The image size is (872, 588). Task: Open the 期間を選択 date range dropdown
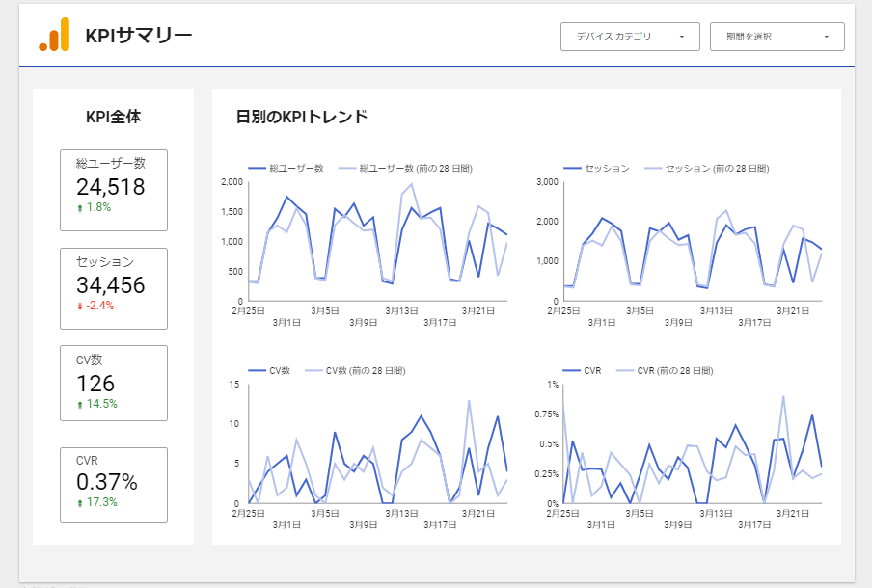[777, 37]
